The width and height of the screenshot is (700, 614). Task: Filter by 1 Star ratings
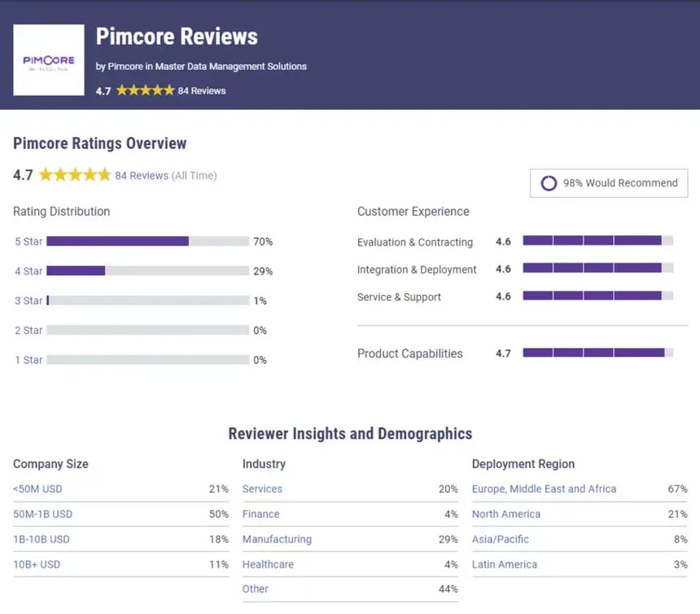[28, 360]
